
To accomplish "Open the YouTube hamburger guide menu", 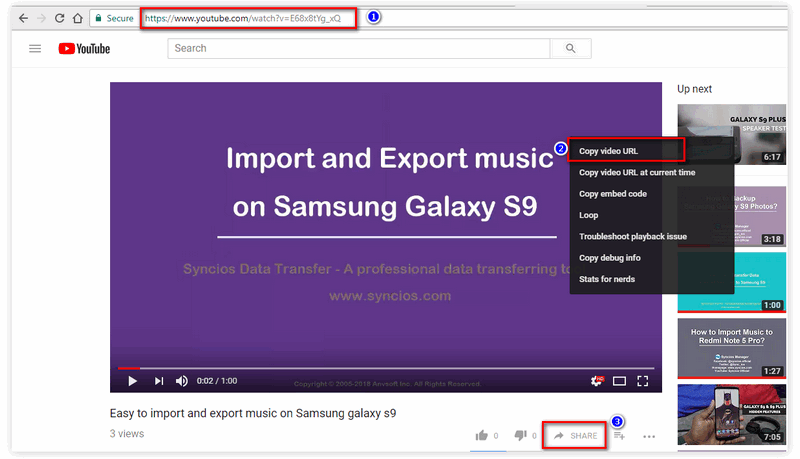I will click(x=35, y=48).
